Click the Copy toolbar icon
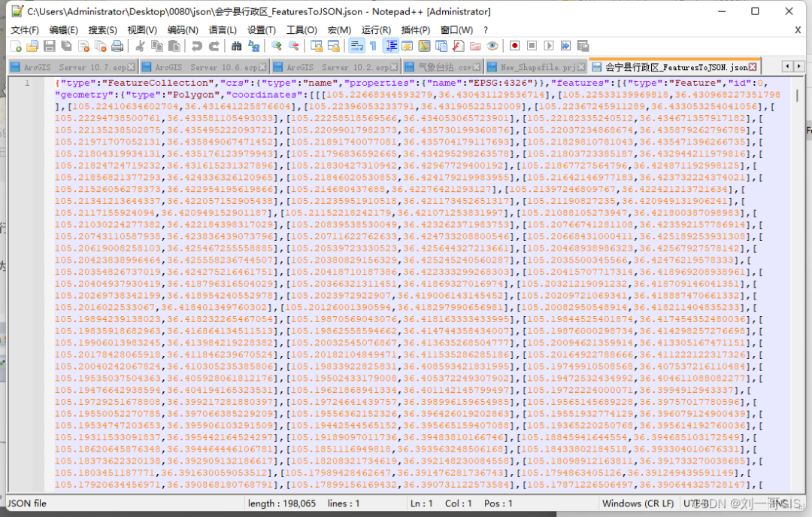812x517 pixels. (157, 46)
